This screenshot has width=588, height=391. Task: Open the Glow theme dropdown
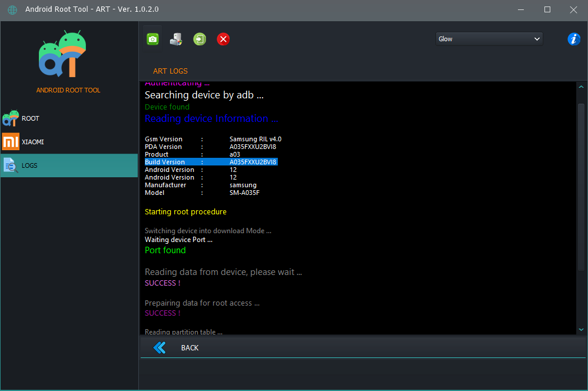[489, 39]
